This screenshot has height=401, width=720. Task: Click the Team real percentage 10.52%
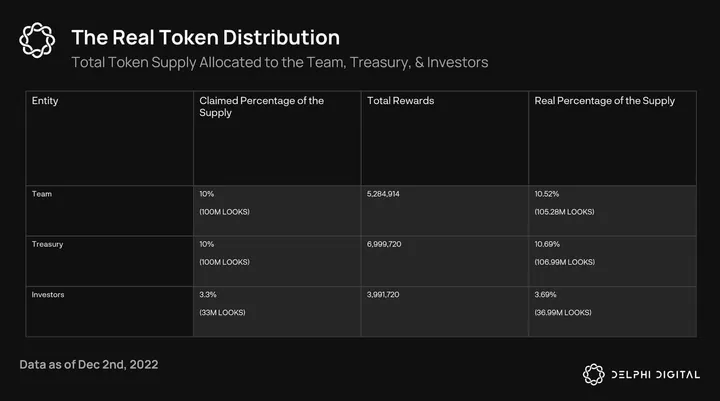pos(548,193)
